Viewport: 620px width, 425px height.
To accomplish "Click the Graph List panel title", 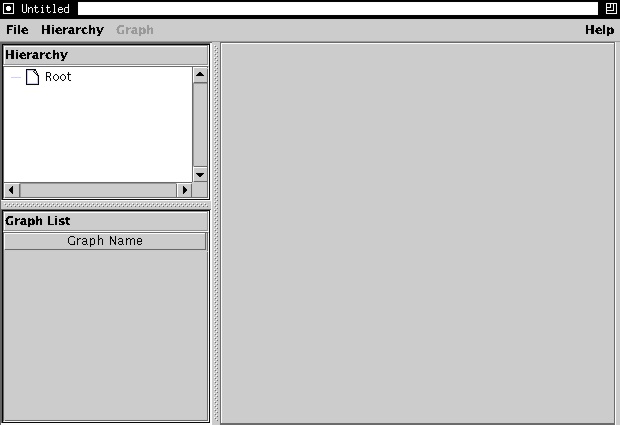I will (38, 221).
